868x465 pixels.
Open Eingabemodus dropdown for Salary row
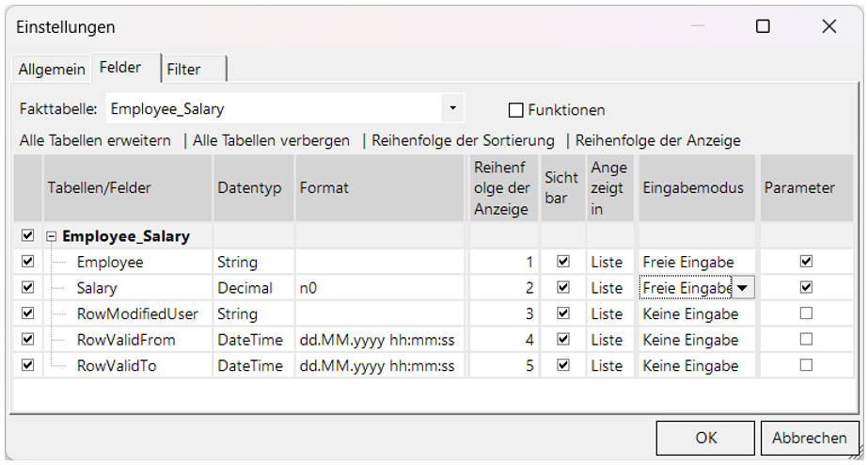[x=743, y=288]
